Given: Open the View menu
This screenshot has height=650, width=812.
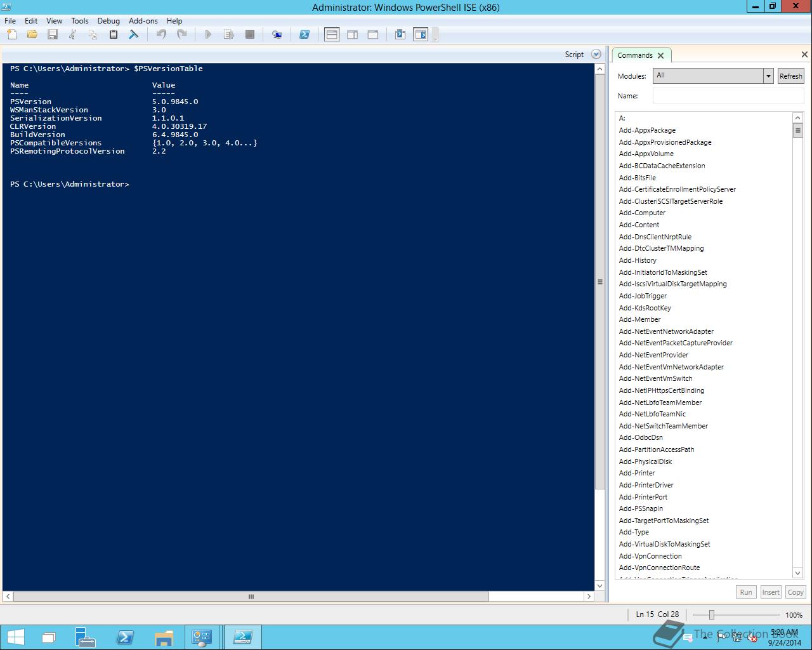Looking at the screenshot, I should (55, 20).
